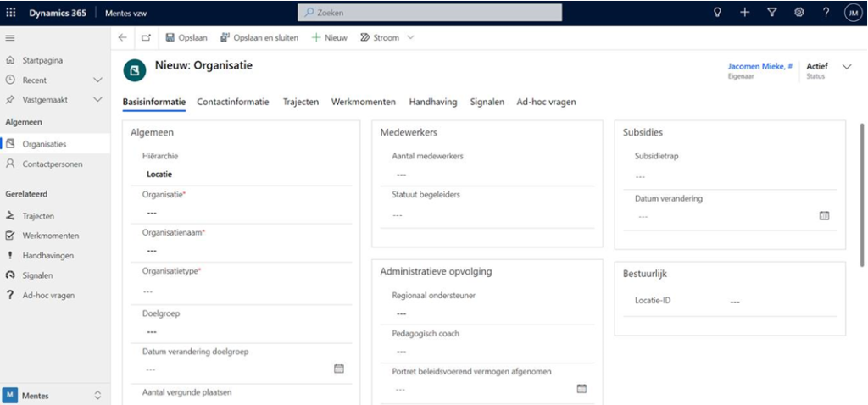Open the Dynamics 365 app launcher grid
Screen dimensions: 868x405
point(11,13)
